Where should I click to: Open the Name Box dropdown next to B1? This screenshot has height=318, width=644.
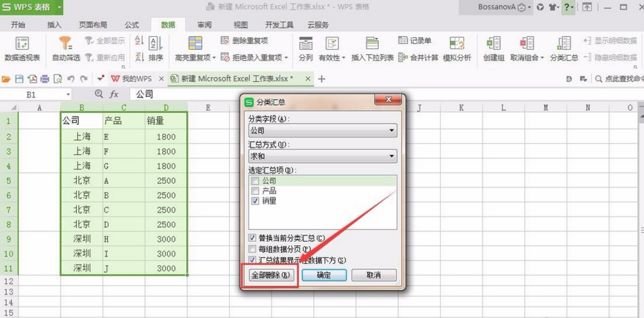coord(68,95)
